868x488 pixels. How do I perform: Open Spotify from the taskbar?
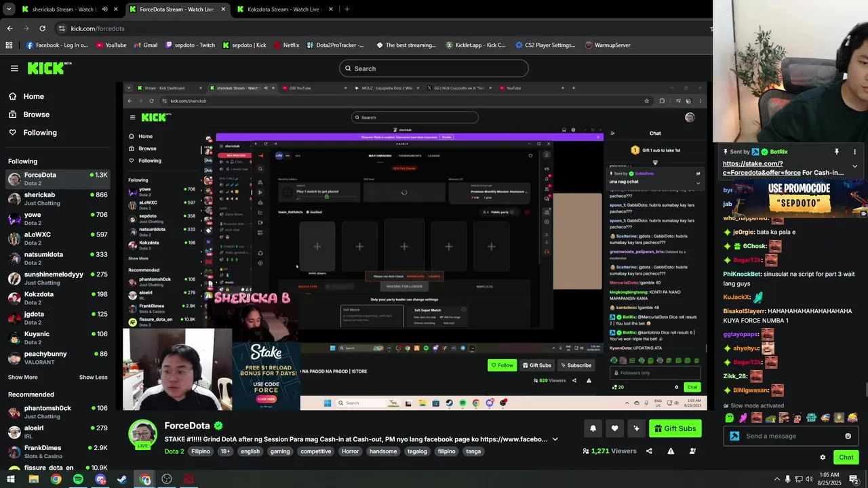click(x=78, y=479)
